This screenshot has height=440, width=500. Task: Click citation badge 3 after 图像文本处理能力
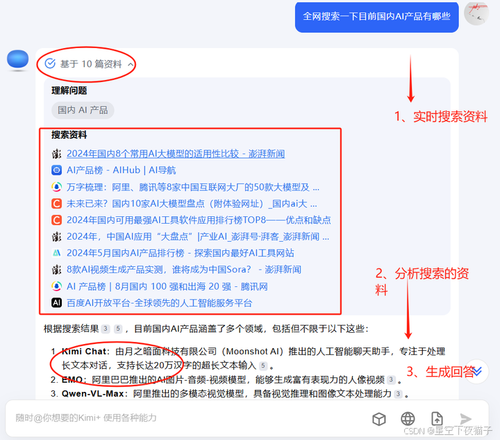point(398,394)
